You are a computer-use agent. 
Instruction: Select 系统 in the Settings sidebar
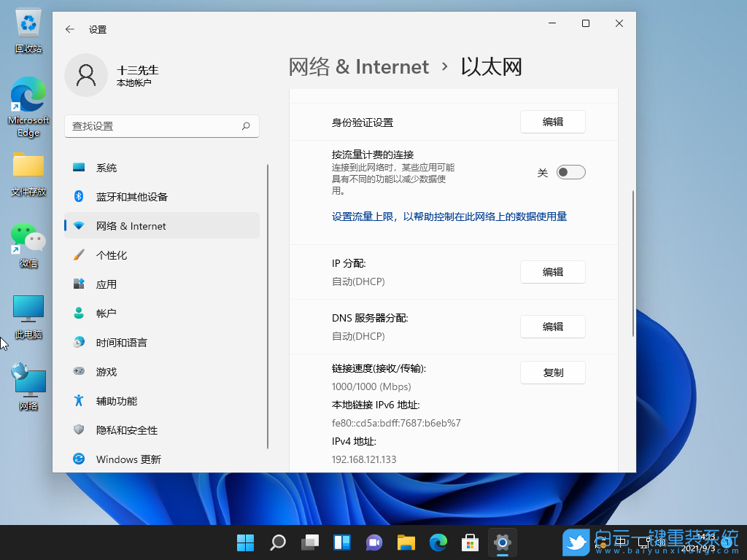point(107,167)
